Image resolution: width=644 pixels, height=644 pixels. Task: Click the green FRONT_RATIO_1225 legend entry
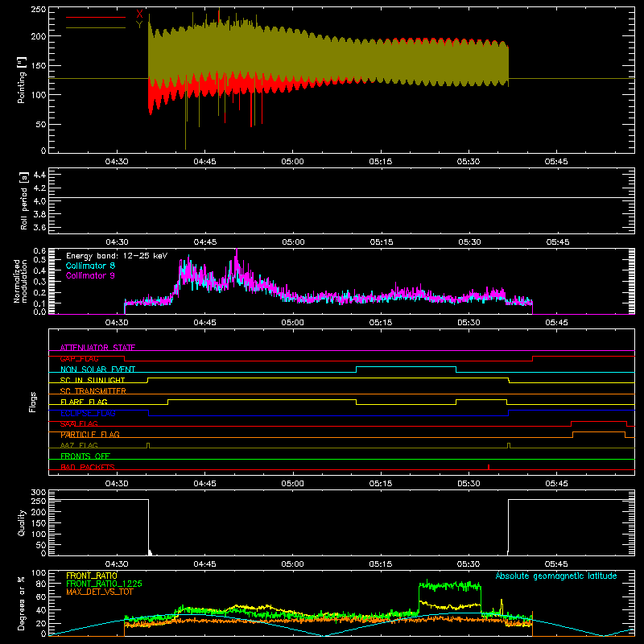click(105, 584)
